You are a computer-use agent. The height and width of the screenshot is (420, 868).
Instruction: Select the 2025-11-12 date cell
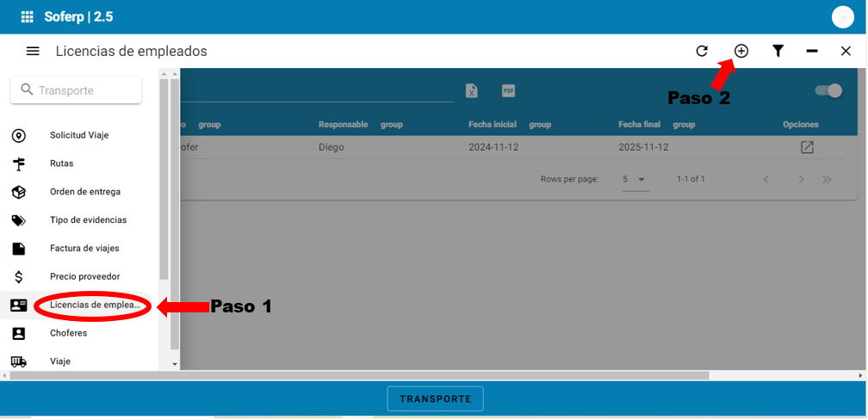click(x=643, y=147)
